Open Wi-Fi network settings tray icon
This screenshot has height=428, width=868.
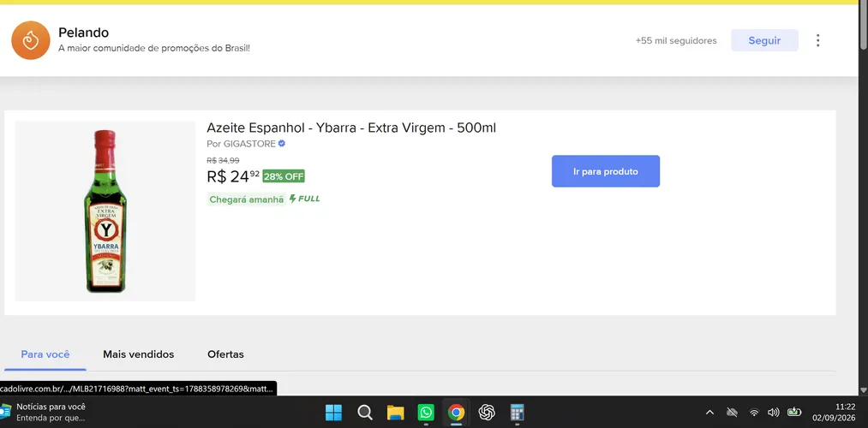tap(754, 413)
